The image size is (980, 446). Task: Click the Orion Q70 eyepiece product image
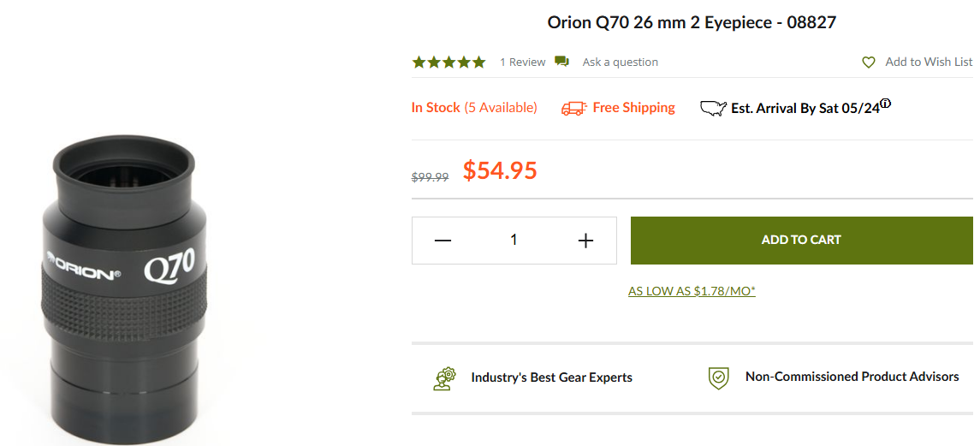click(x=125, y=291)
